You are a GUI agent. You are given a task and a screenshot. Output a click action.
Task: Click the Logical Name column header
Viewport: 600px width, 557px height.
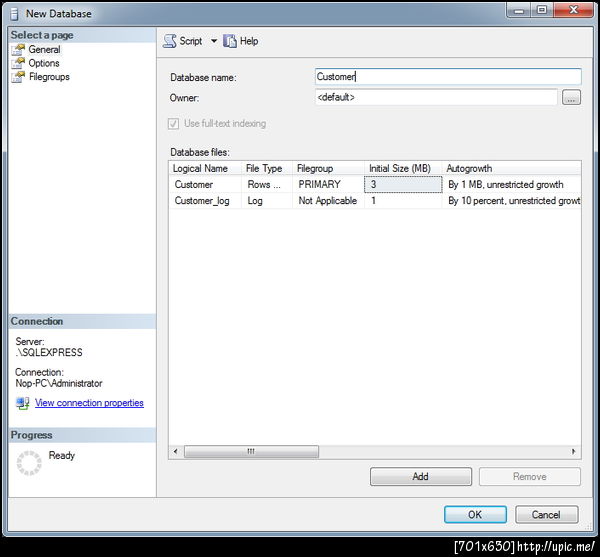coord(205,168)
